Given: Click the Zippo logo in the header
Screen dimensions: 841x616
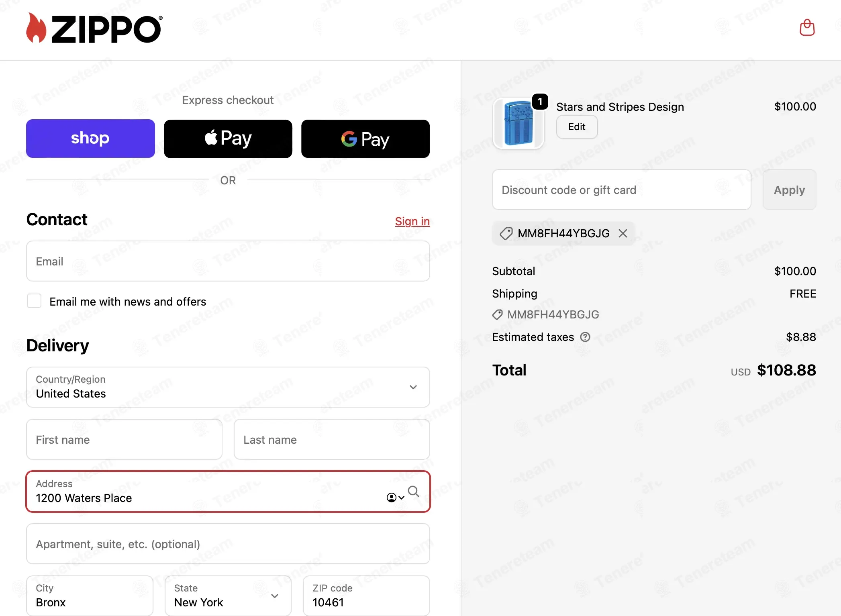Looking at the screenshot, I should (94, 28).
